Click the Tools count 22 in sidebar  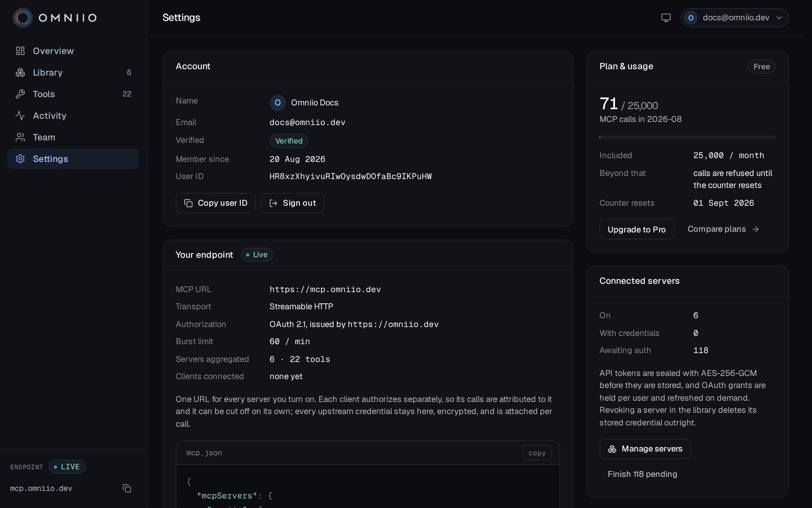[127, 94]
